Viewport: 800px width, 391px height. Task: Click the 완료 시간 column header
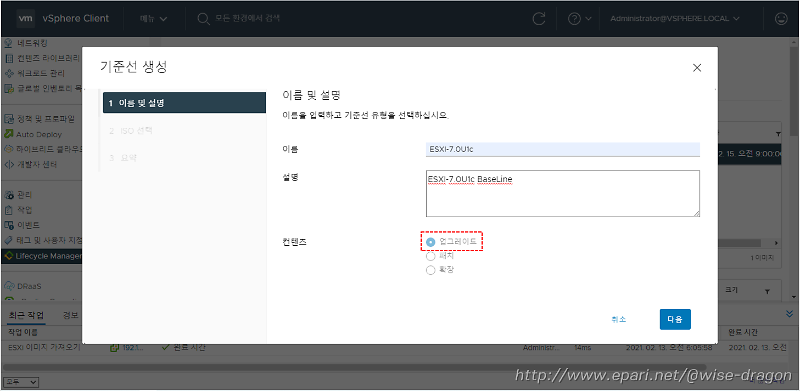tap(743, 332)
